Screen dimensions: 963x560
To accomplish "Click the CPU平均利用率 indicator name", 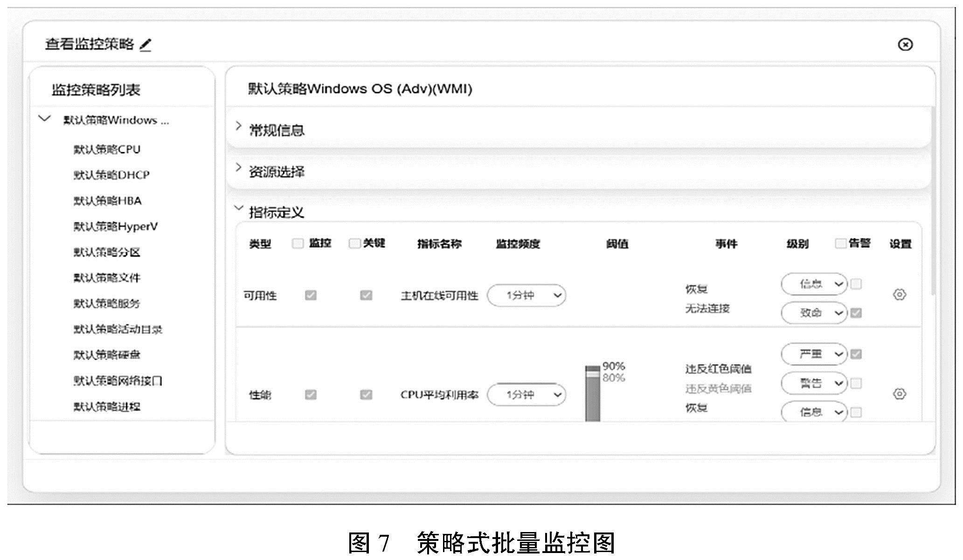I will pyautogui.click(x=439, y=395).
